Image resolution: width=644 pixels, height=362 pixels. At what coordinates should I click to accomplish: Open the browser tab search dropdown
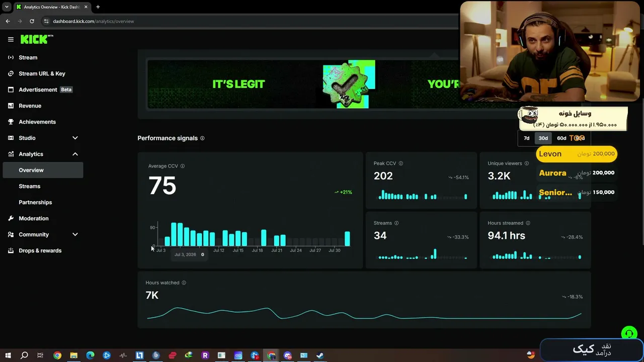(7, 7)
